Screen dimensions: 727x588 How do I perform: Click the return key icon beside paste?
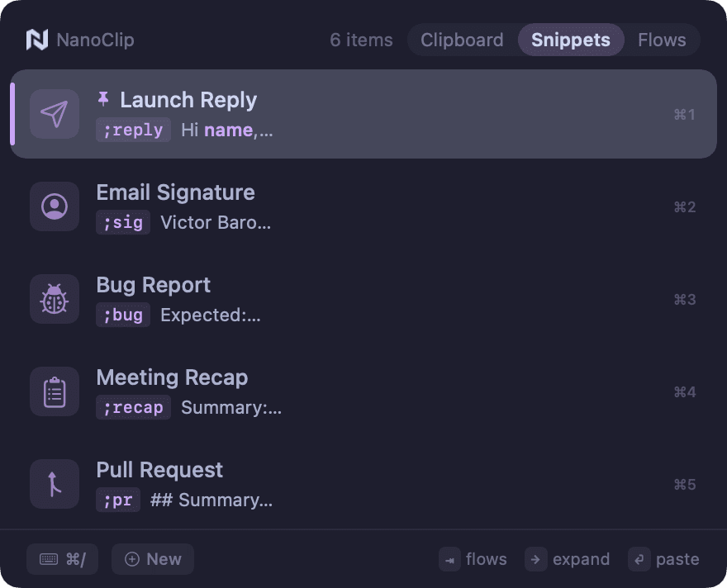639,560
